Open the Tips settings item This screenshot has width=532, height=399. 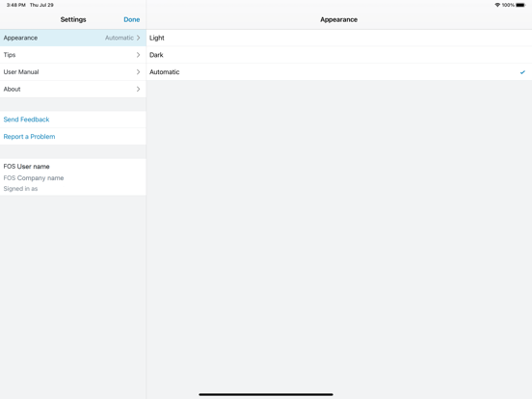[x=73, y=55]
